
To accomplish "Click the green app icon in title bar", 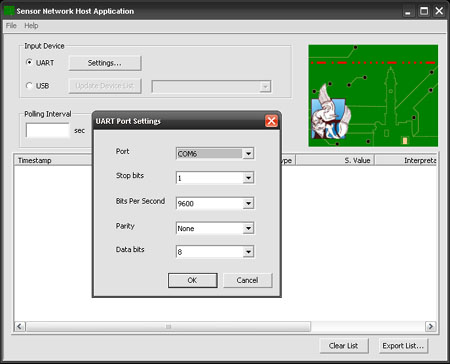I will pos(9,11).
